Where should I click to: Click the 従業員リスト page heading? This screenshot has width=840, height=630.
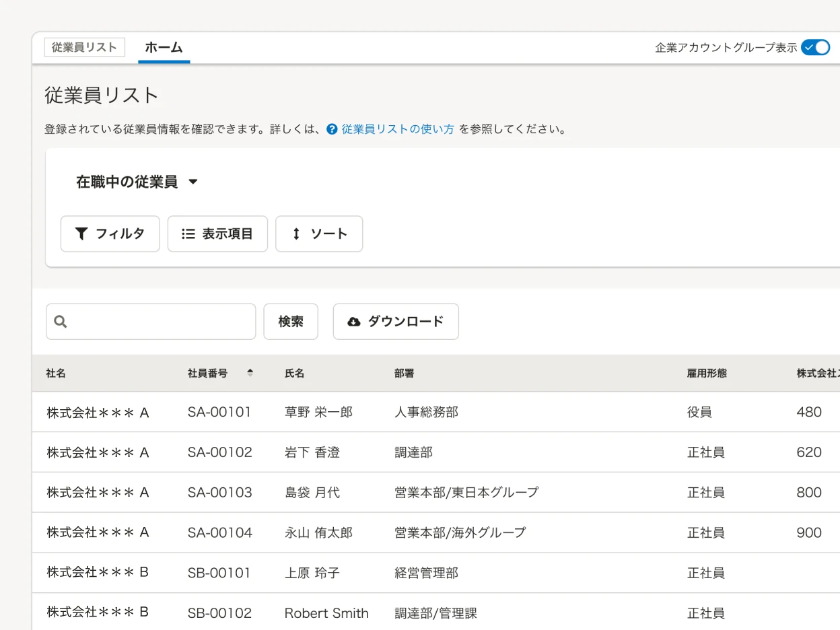102,95
